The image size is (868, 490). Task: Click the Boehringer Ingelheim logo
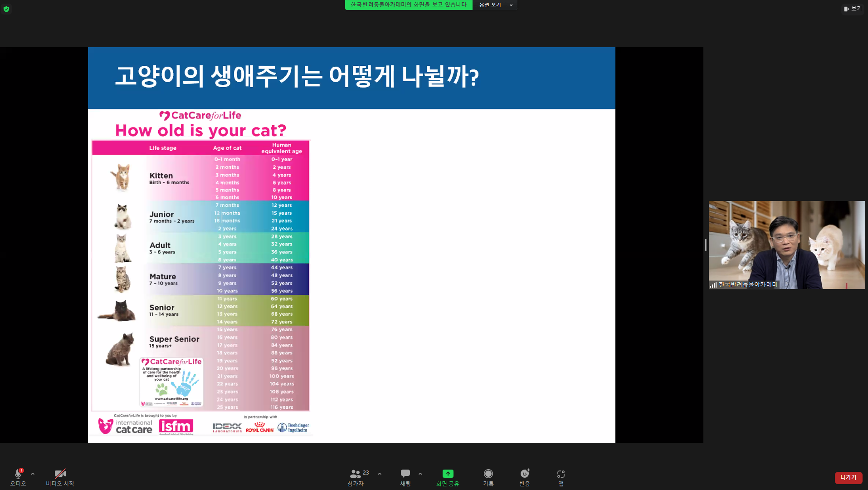[x=293, y=427]
